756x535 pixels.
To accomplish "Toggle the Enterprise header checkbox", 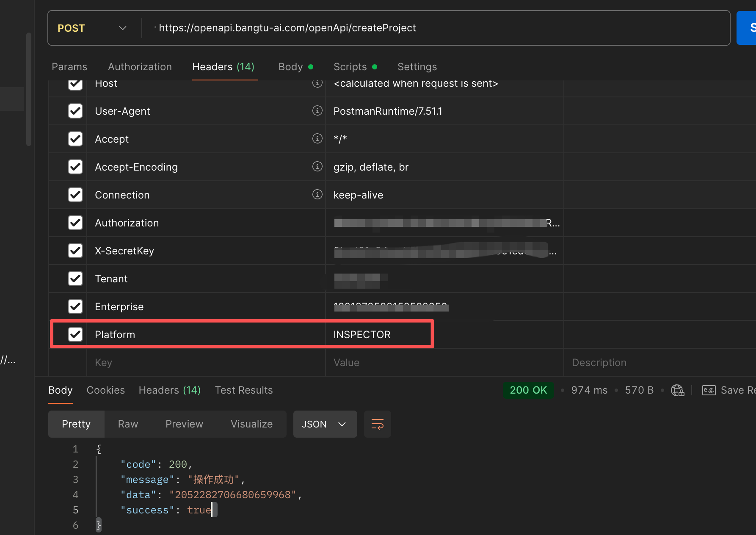I will pos(75,306).
